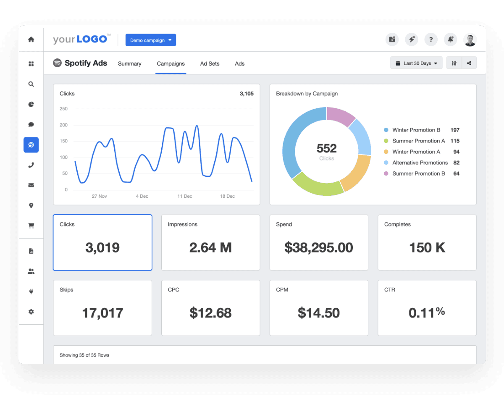Switch to the Summary tab
This screenshot has width=504, height=420.
129,63
